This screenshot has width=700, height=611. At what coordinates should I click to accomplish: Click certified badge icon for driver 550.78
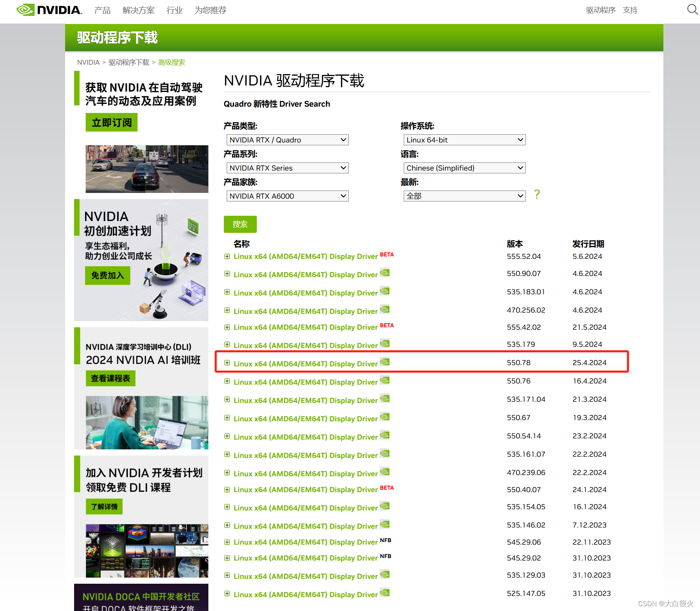(385, 361)
